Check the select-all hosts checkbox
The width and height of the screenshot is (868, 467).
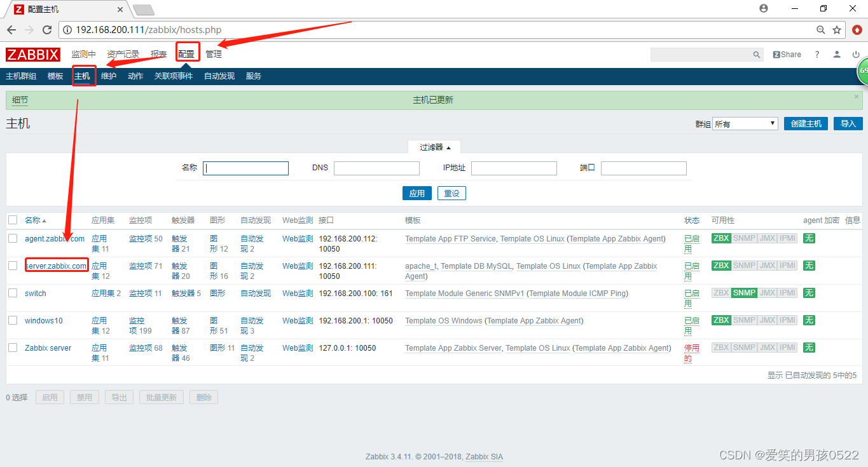click(x=12, y=220)
